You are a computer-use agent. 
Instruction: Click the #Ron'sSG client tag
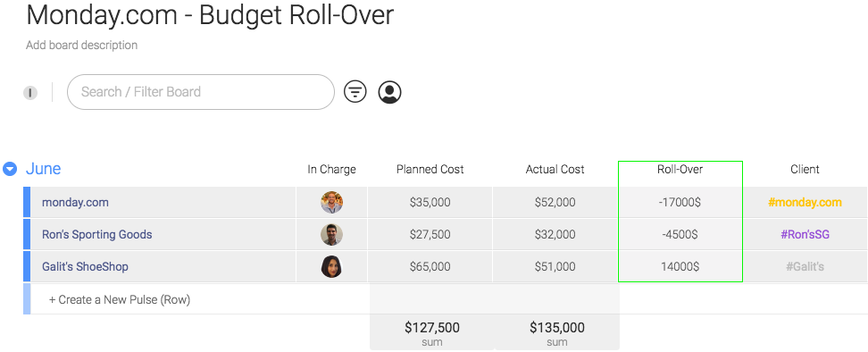(805, 235)
